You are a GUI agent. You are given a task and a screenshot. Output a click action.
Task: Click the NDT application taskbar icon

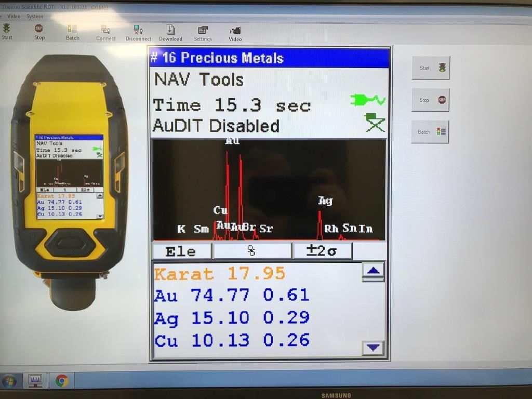35,381
